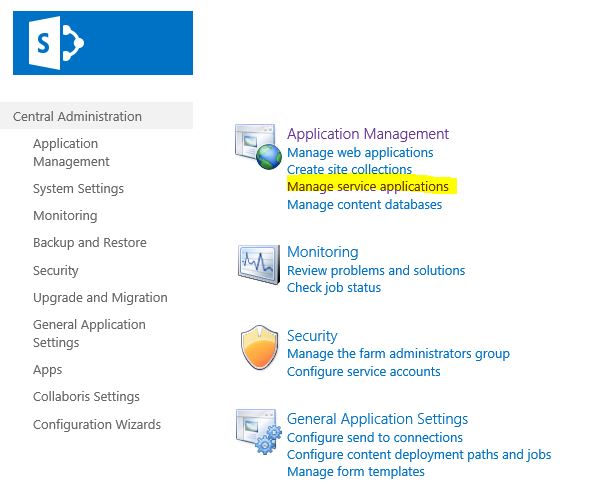The image size is (595, 492).
Task: Click Manage form templates link
Action: [x=356, y=472]
